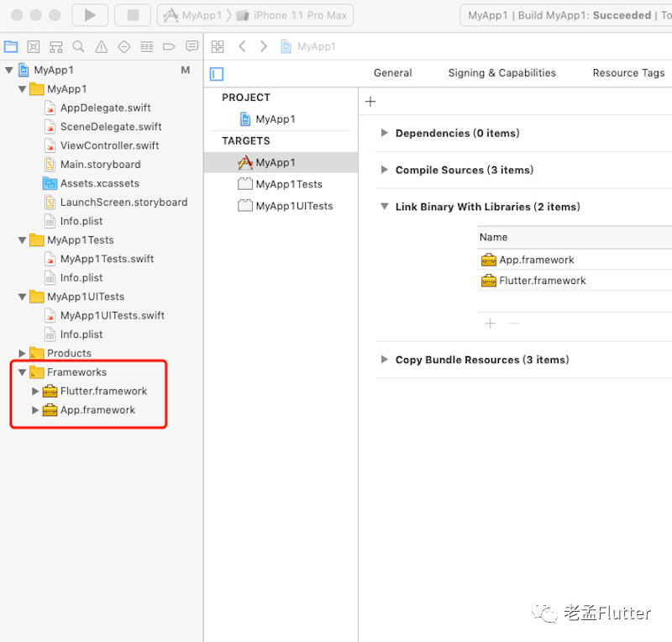This screenshot has height=642, width=672.
Task: Open the related items grid menu
Action: point(218,46)
